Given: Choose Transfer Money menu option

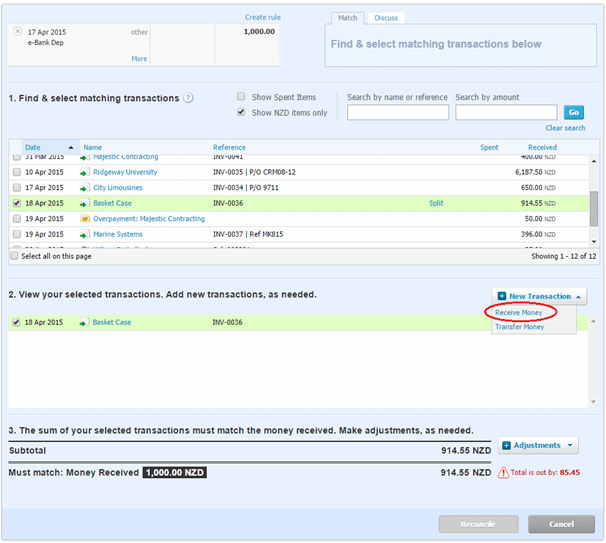Looking at the screenshot, I should point(519,327).
